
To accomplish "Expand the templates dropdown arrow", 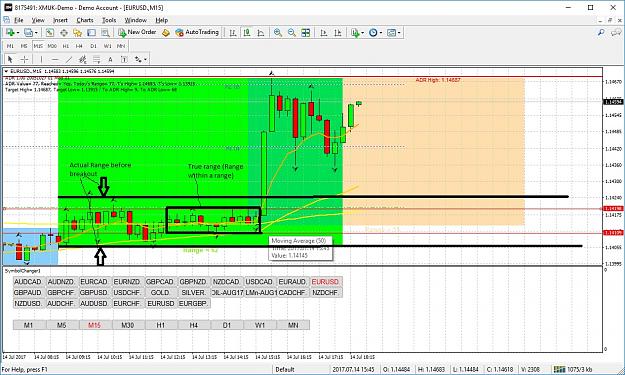I will [x=399, y=33].
